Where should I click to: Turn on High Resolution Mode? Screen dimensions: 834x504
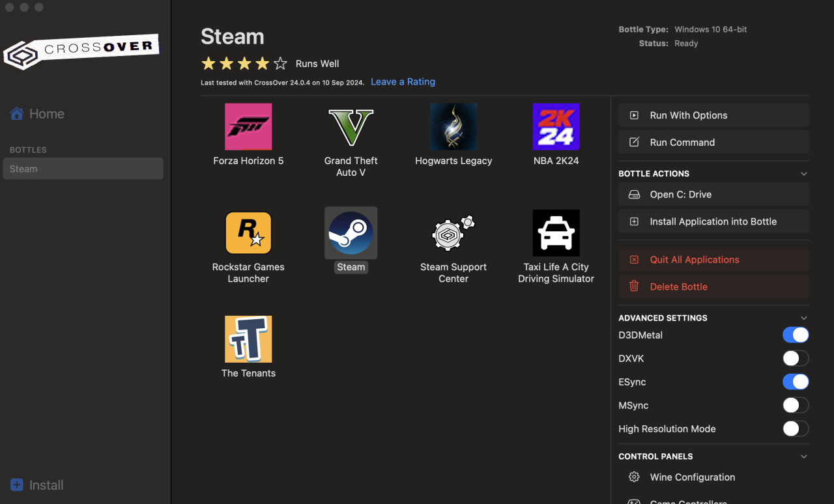click(x=795, y=429)
